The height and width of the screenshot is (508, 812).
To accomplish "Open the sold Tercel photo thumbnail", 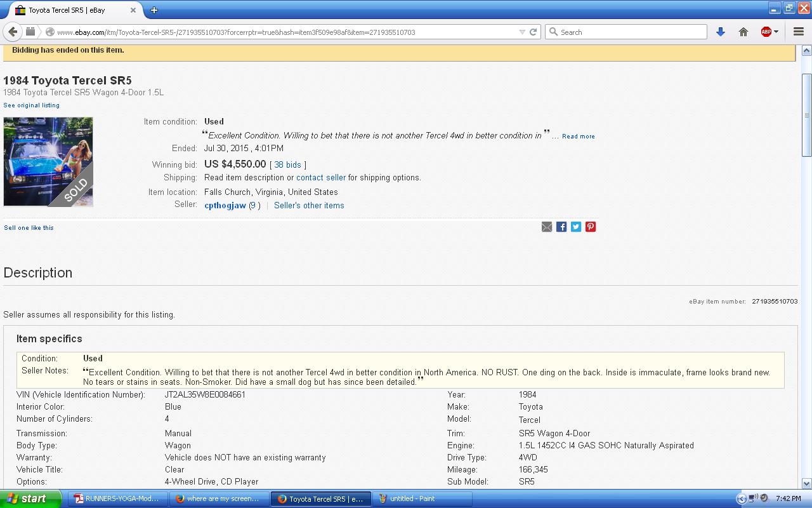I will pos(48,162).
